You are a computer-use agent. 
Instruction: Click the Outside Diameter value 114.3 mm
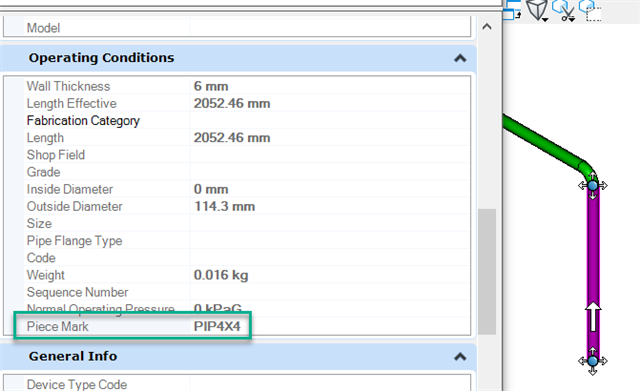(x=224, y=207)
